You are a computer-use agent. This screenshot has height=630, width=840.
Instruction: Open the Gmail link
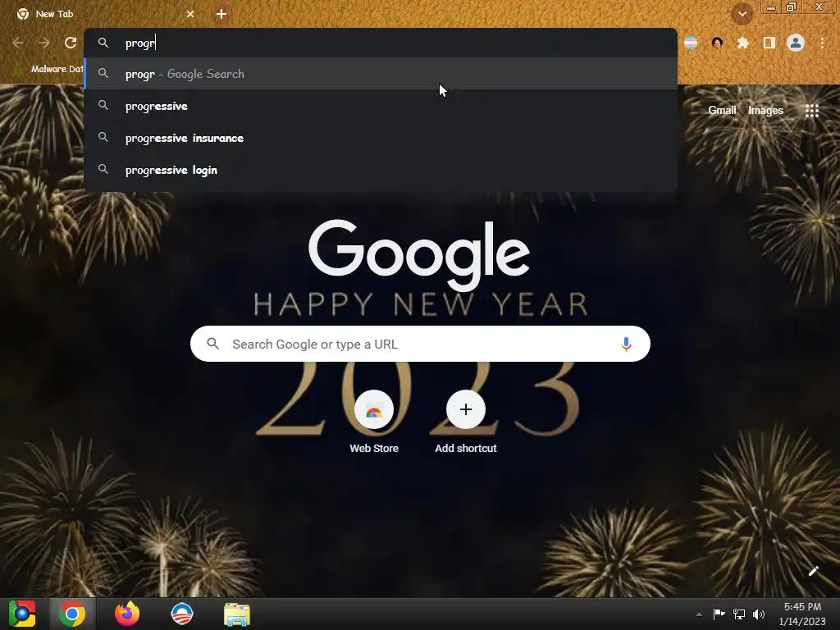point(722,111)
